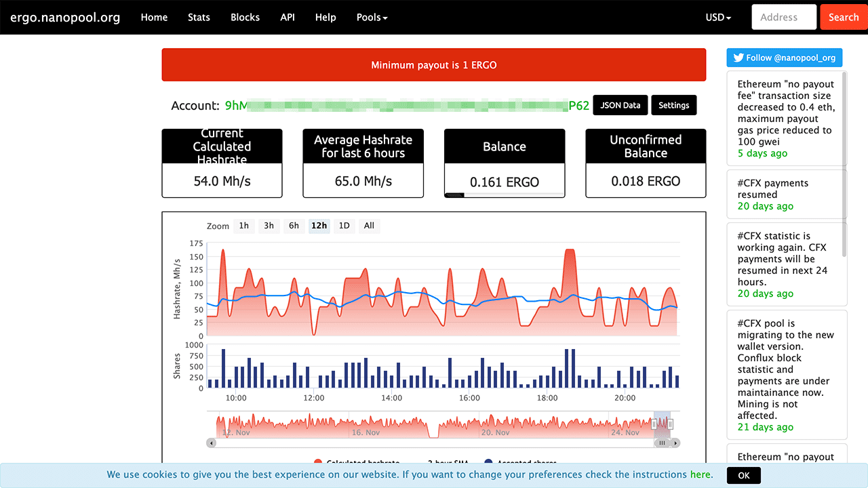
Task: Open the Stats page
Action: pyautogui.click(x=199, y=18)
